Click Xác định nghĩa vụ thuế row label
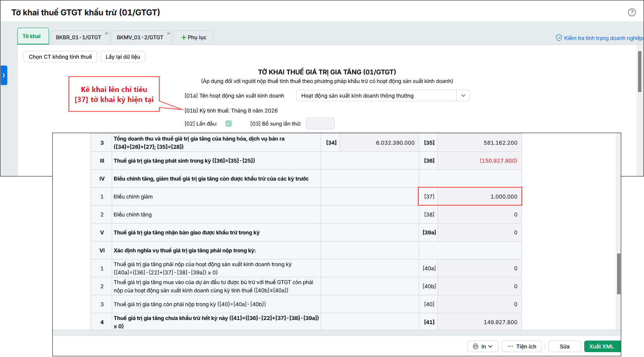The width and height of the screenshot is (644, 357). tap(185, 250)
